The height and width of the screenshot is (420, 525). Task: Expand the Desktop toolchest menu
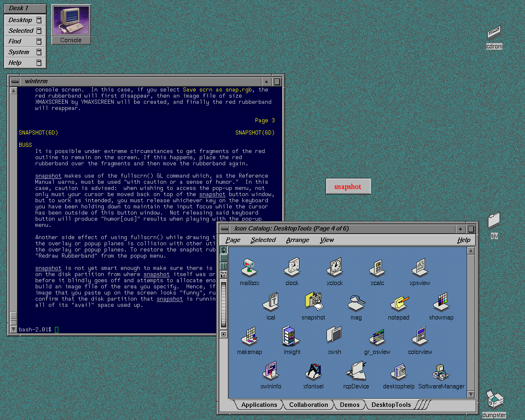pyautogui.click(x=25, y=20)
